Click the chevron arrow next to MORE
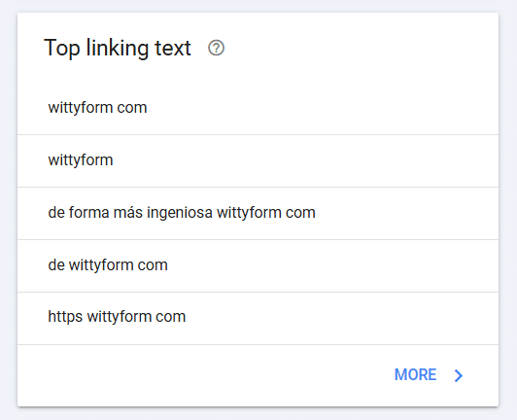Viewport: 517px width, 420px height. click(459, 375)
